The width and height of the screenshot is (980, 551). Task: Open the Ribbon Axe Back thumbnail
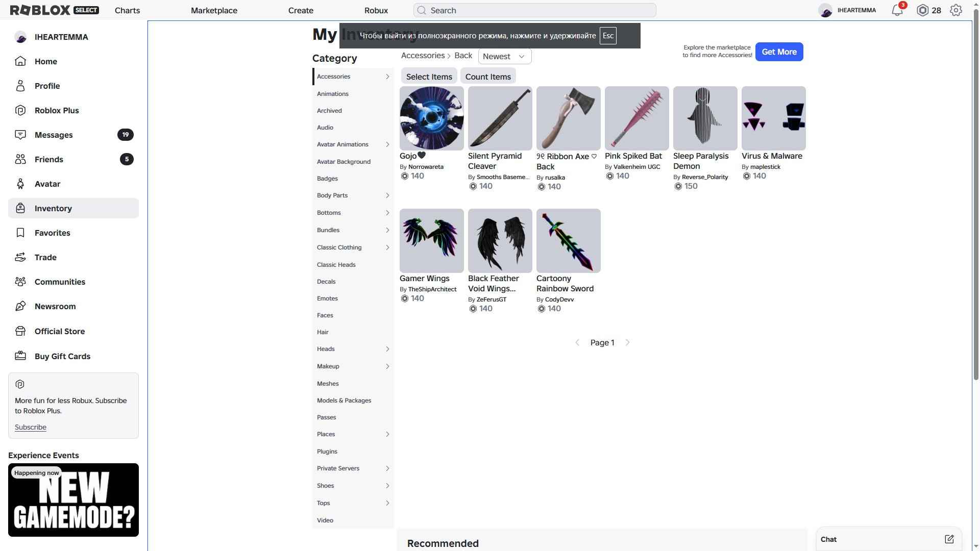pyautogui.click(x=568, y=118)
